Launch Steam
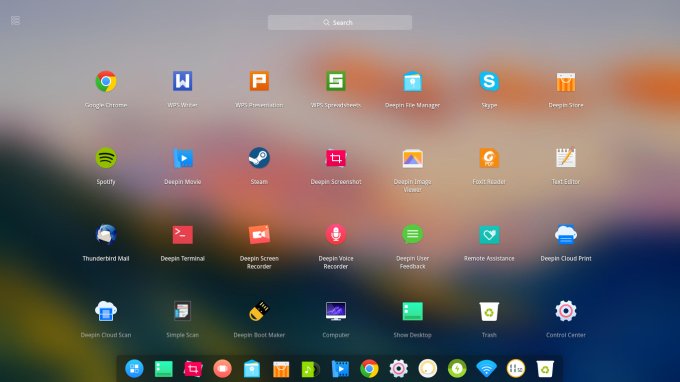Image resolution: width=680 pixels, height=382 pixels. point(259,158)
